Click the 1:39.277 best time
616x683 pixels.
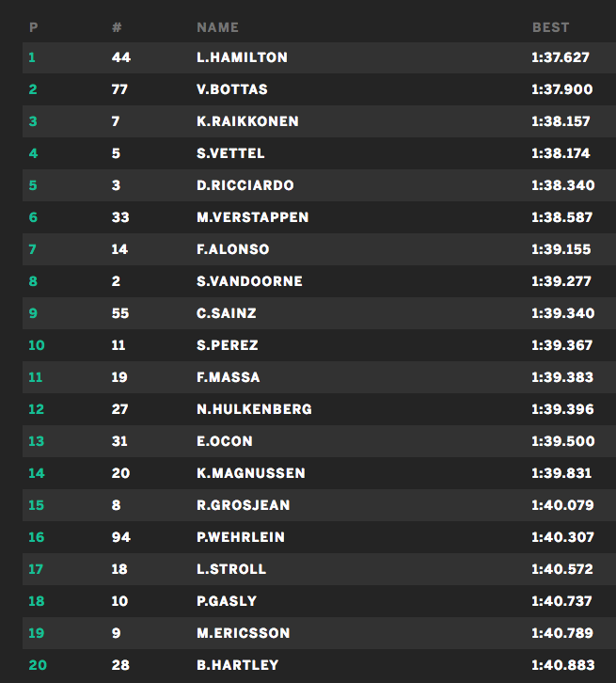point(561,281)
